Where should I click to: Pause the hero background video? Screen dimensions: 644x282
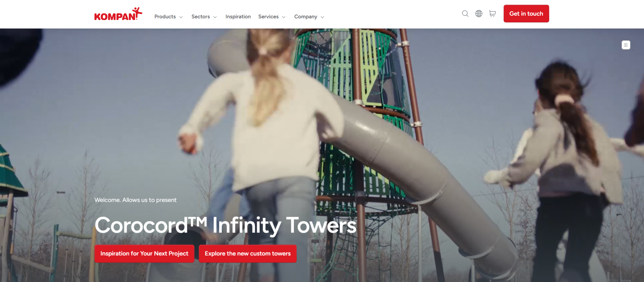pyautogui.click(x=626, y=45)
